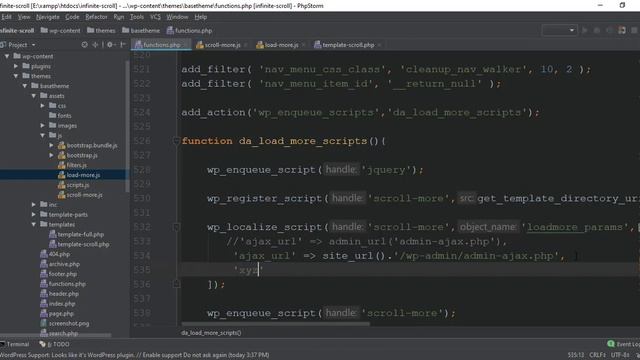Image resolution: width=640 pixels, height=360 pixels.
Task: Collapse the wp-content folder
Action: click(x=7, y=56)
